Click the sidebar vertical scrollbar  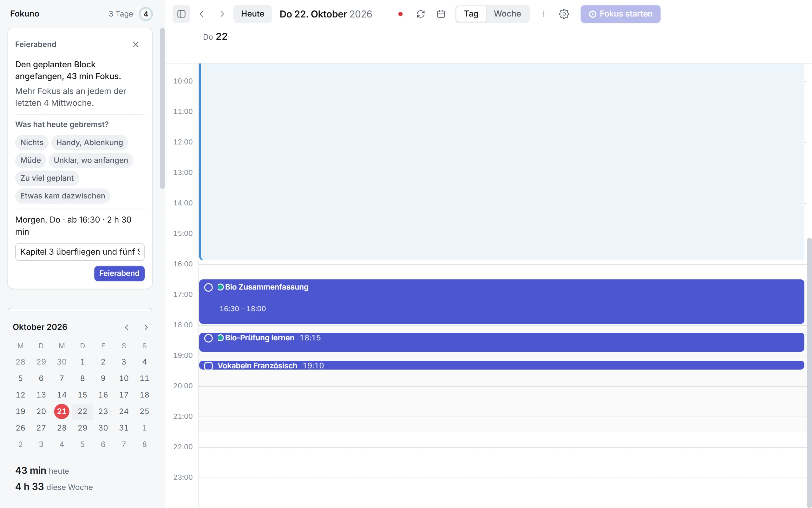162,109
